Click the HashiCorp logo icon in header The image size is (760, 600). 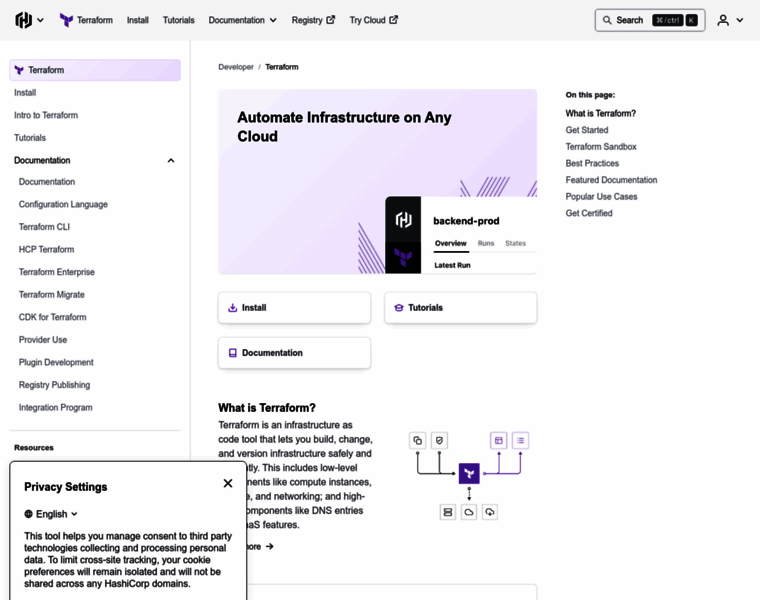pos(24,20)
